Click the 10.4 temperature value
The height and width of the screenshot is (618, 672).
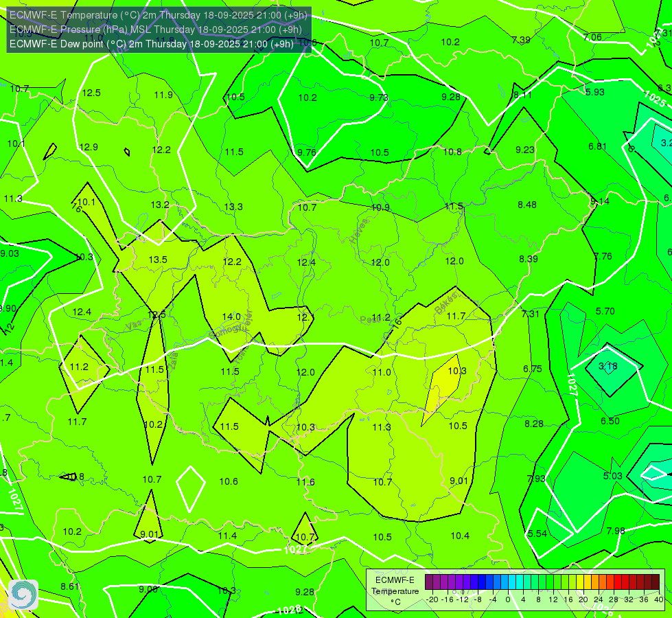(460, 535)
